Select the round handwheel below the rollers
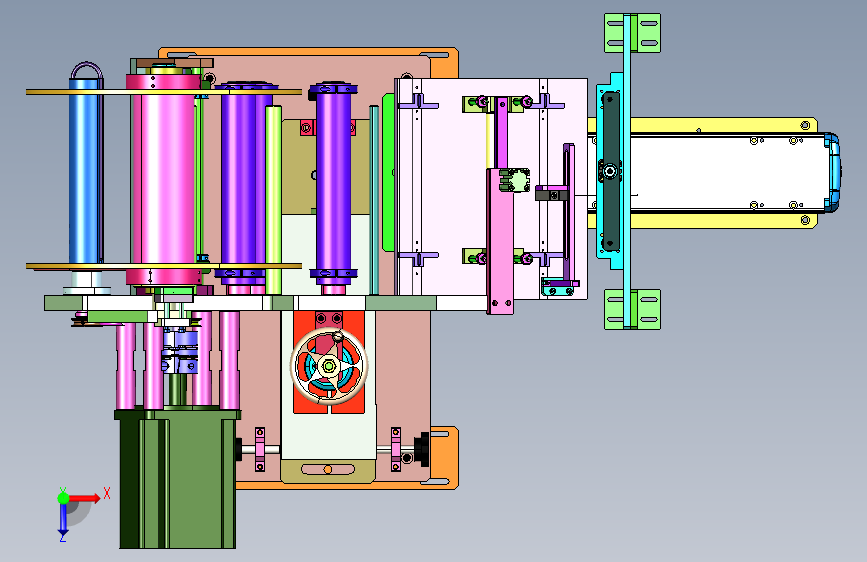Screen dimensions: 867x562 click(329, 366)
